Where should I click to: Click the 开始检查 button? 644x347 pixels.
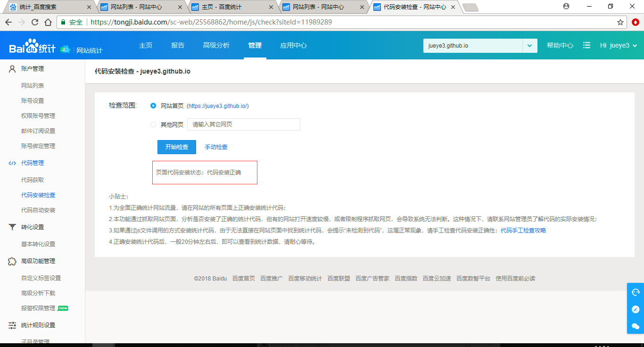coord(177,147)
